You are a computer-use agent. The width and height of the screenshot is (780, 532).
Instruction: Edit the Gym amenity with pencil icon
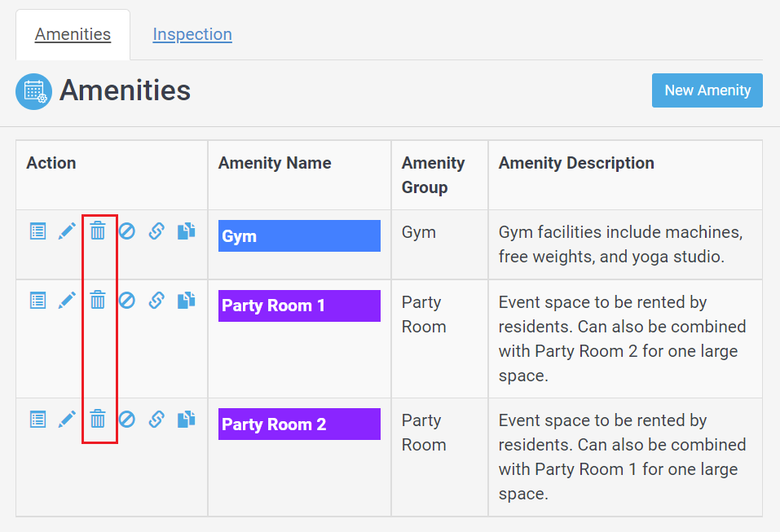pyautogui.click(x=67, y=231)
